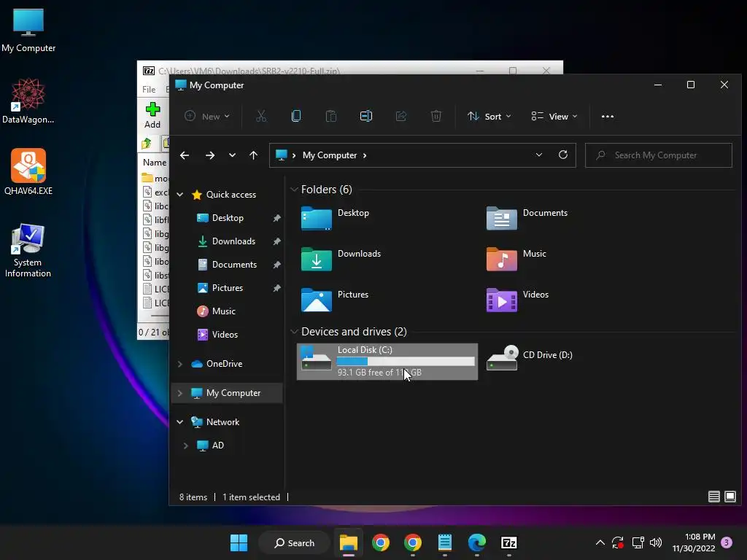This screenshot has width=747, height=560.
Task: Select Videos in Quick access
Action: click(x=225, y=334)
